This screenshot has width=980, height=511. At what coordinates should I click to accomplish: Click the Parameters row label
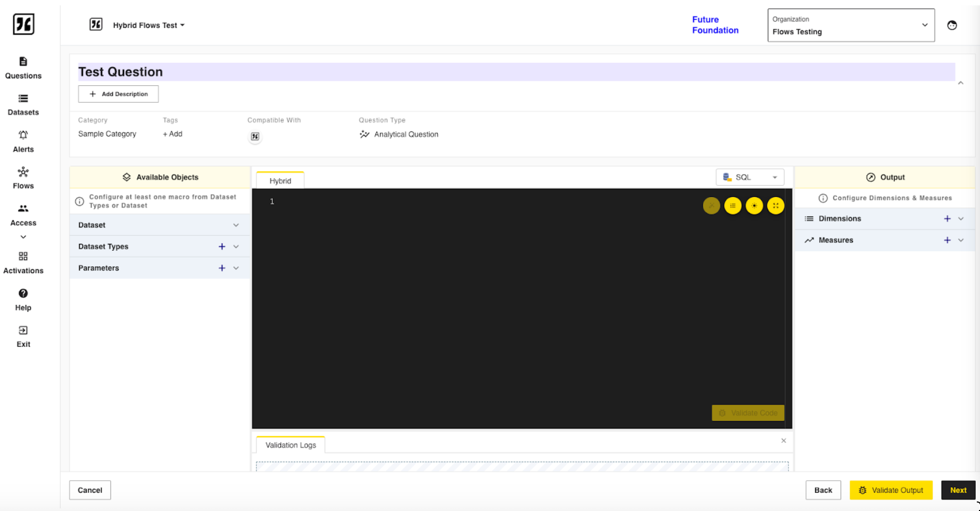point(98,268)
